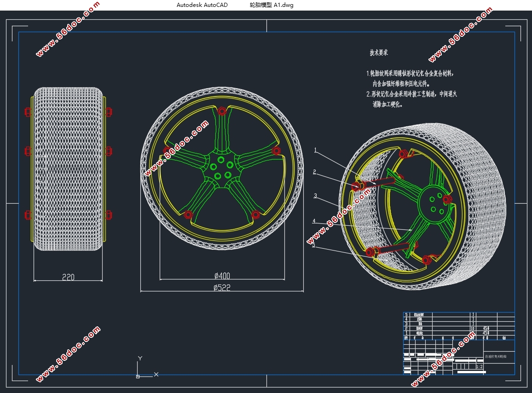This screenshot has width=532, height=393.
Task: Select the mesh tire side view
Action: click(x=68, y=169)
